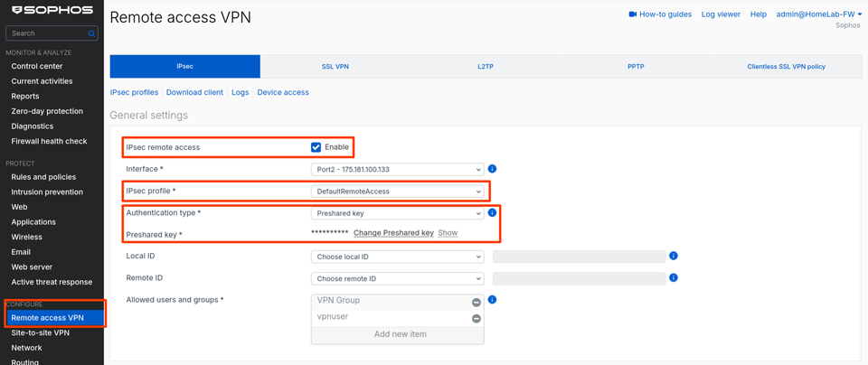Click the How-to guides video camera icon
The height and width of the screenshot is (365, 868).
pyautogui.click(x=633, y=14)
